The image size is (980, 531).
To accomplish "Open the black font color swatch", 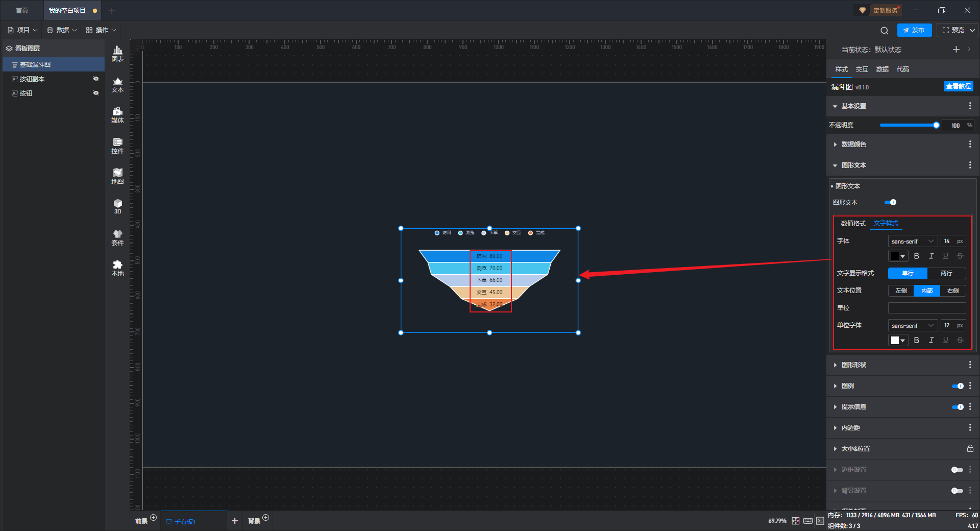I will point(898,256).
